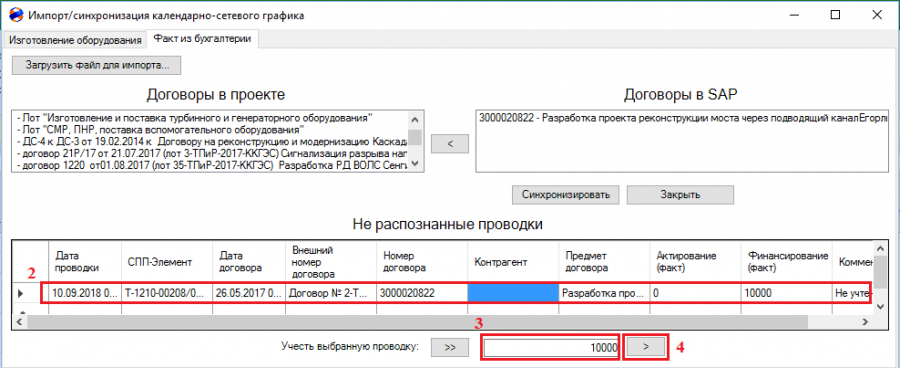
Task: Click the amount field showing 10000
Action: pos(550,347)
